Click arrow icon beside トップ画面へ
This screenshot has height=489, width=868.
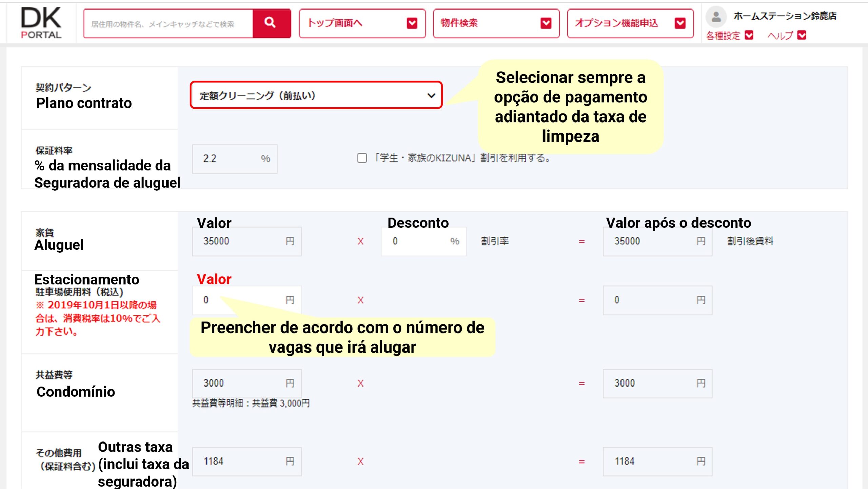point(412,23)
